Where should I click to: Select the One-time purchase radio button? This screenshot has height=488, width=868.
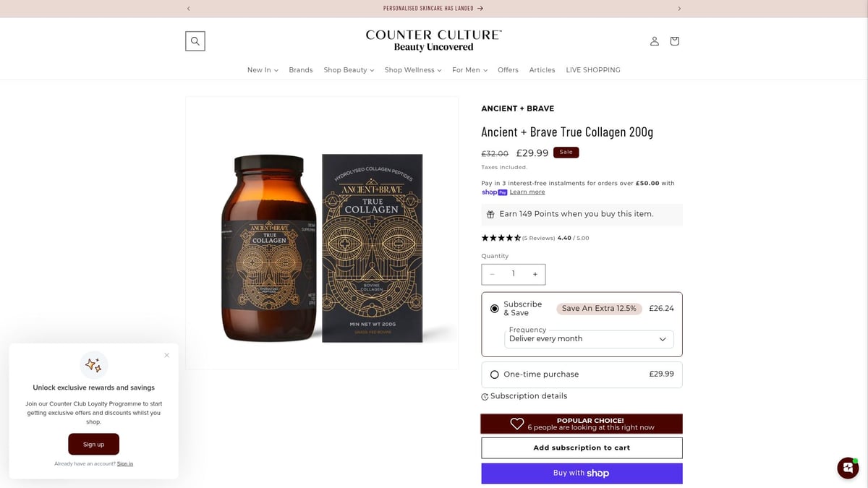pyautogui.click(x=494, y=374)
